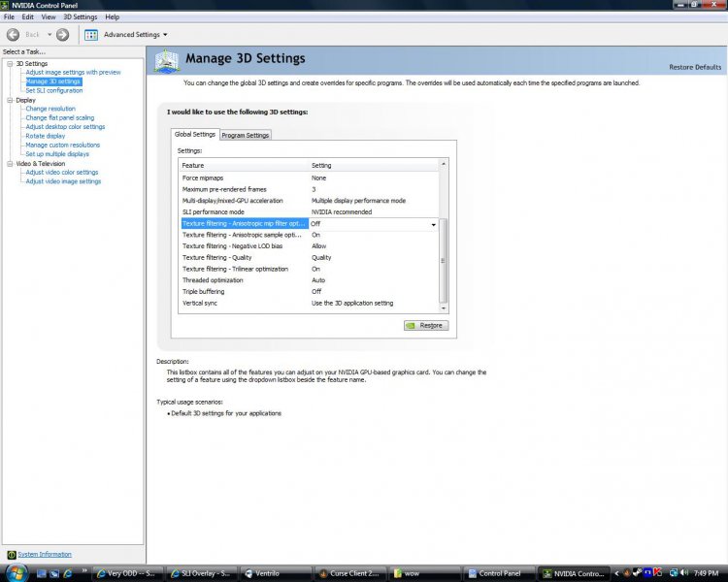Click the settings list scroll up arrow

(x=444, y=164)
